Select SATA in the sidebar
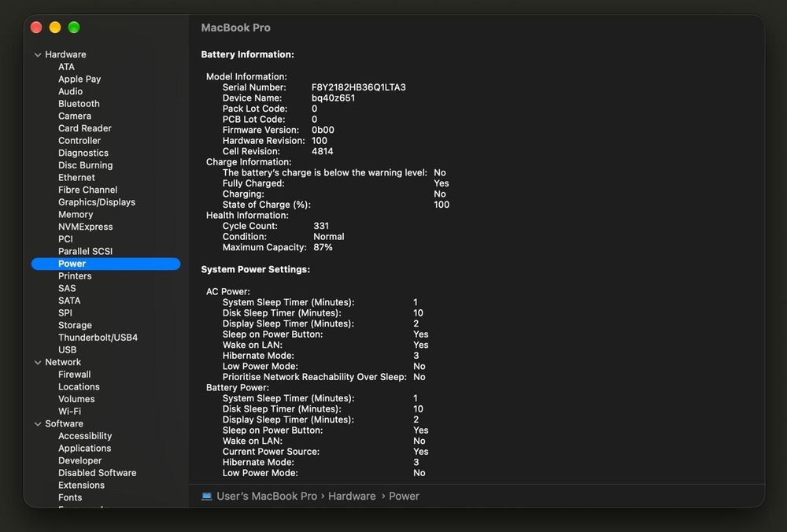This screenshot has height=532, width=787. click(69, 301)
